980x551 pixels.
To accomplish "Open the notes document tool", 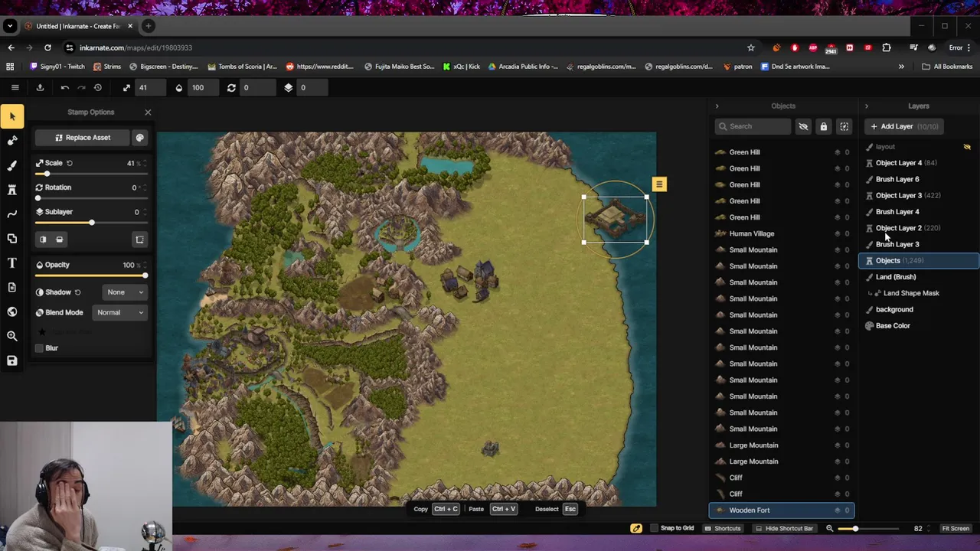I will pos(12,287).
